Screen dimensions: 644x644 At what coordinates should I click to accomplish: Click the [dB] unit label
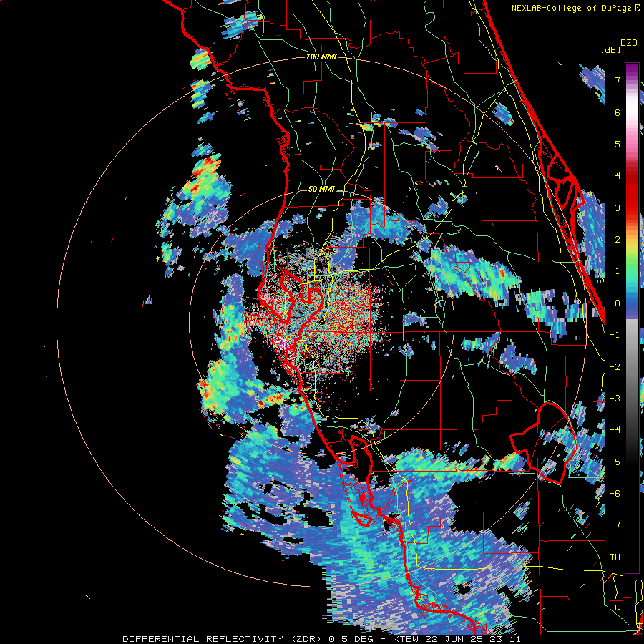click(x=610, y=49)
